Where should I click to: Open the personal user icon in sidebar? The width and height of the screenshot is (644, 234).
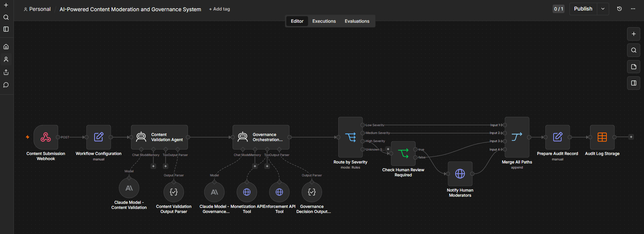point(6,59)
